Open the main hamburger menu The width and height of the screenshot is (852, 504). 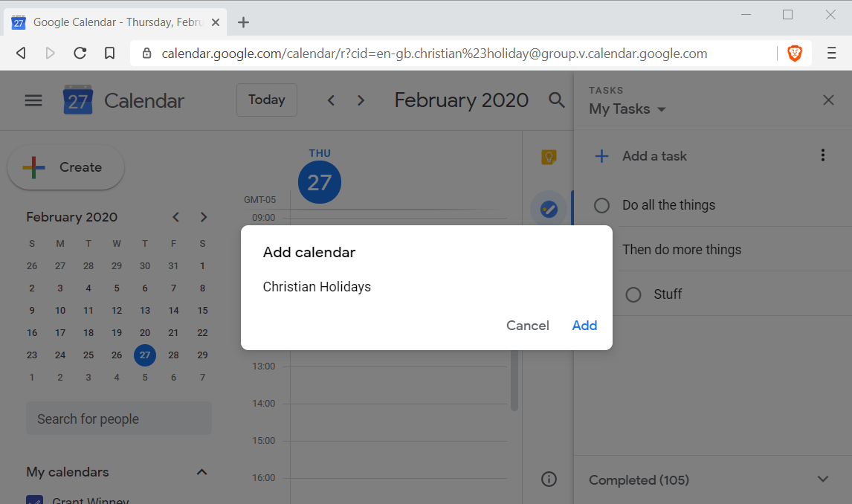click(33, 100)
